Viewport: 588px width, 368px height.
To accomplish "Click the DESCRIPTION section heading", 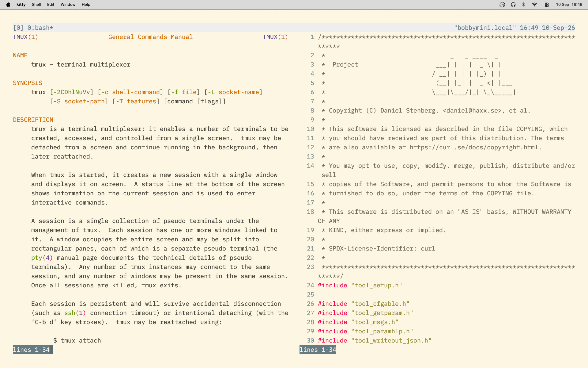I will pos(33,120).
